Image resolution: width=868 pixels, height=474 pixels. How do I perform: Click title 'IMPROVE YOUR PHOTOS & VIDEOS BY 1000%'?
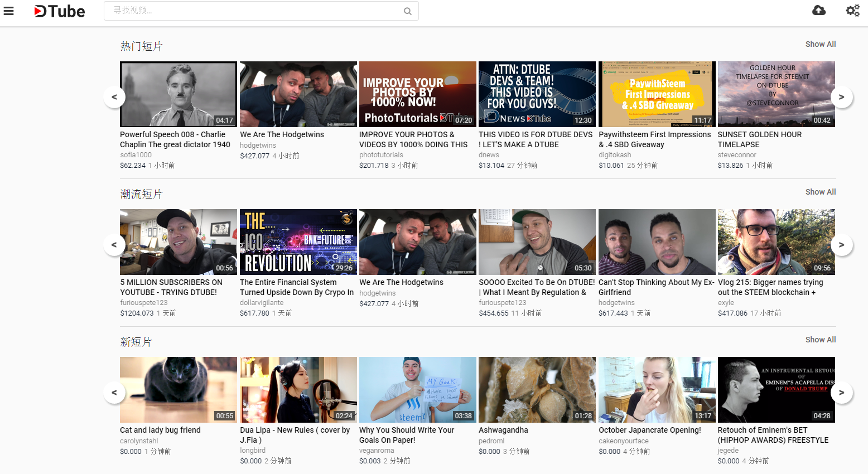click(413, 139)
